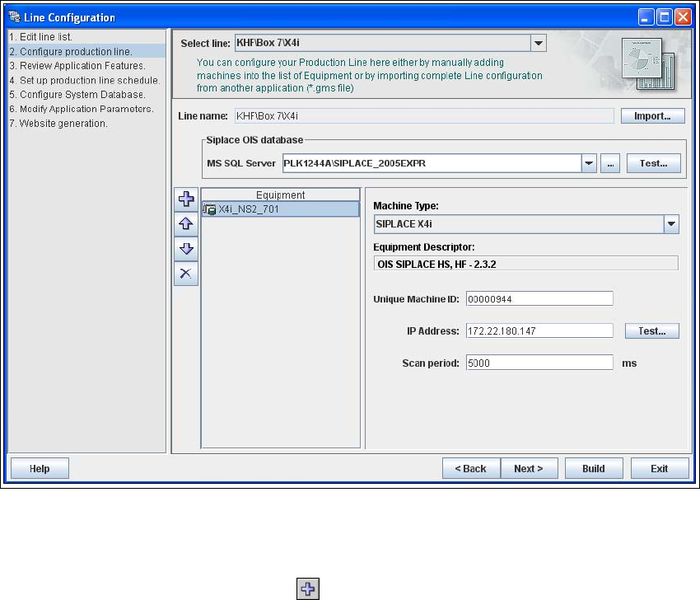Image resolution: width=700 pixels, height=600 pixels.
Task: Click the Unique Machine ID field
Action: 539,299
